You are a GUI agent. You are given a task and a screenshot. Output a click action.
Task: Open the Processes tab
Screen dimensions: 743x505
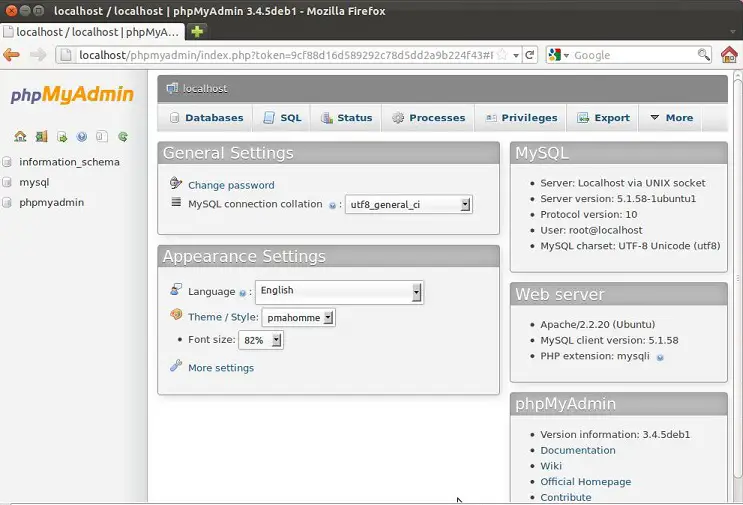(428, 117)
